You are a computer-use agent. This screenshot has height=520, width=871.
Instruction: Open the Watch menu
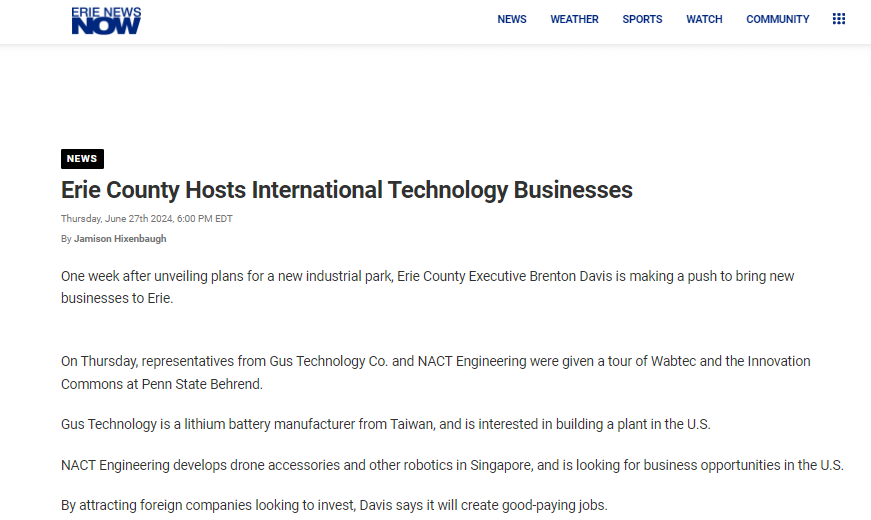point(704,19)
